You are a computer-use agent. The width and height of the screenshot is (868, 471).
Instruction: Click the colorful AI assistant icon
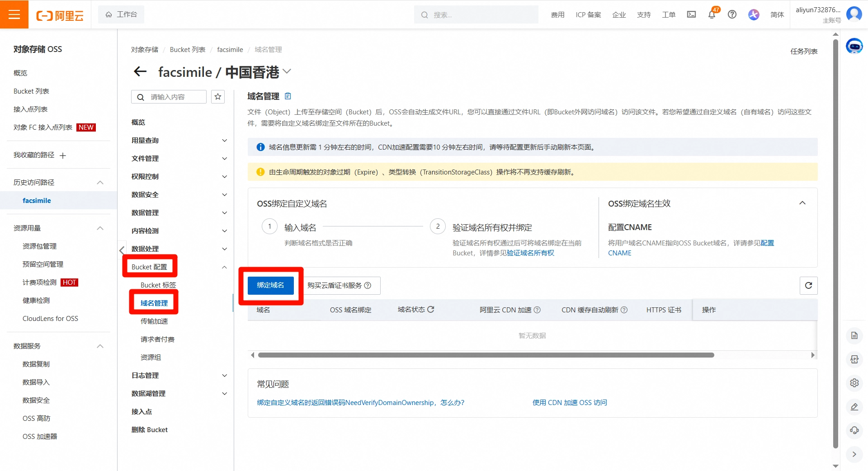[x=754, y=14]
